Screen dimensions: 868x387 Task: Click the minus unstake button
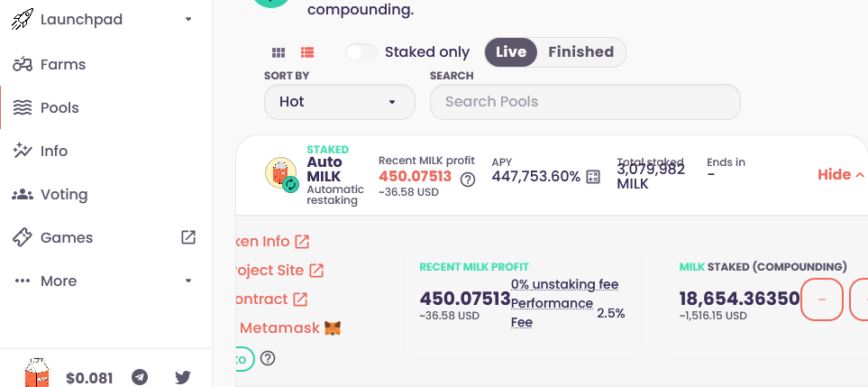coord(821,299)
